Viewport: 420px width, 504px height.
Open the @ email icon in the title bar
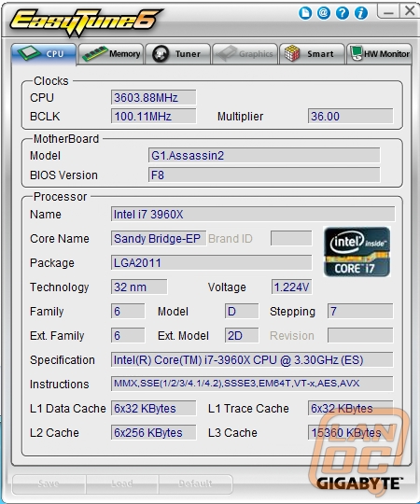tap(324, 13)
